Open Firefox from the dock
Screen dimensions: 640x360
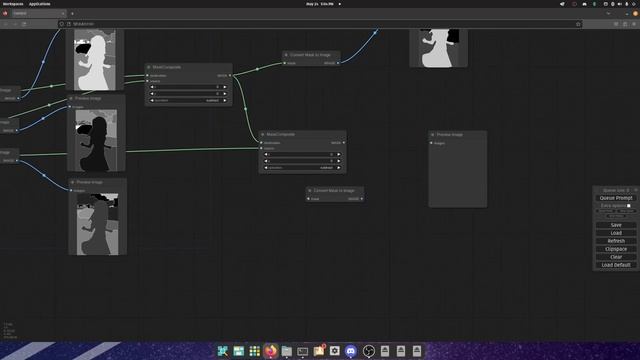click(270, 351)
